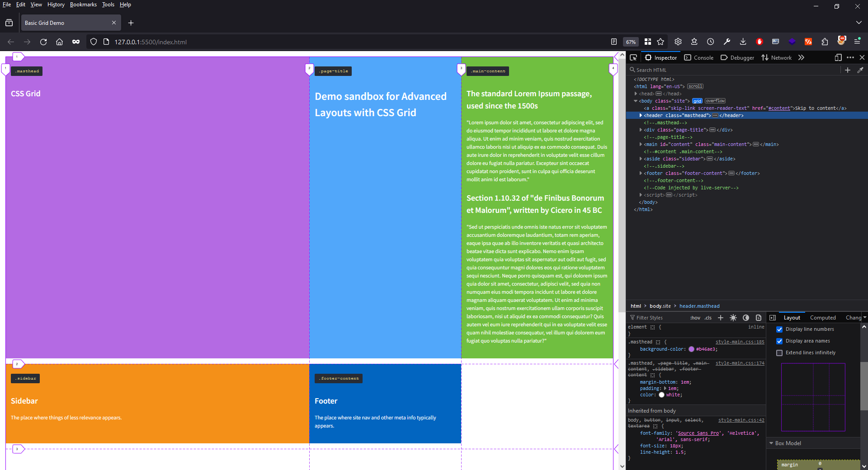Bookmark this page with the star icon
Screen dimensions: 868x470
(x=660, y=42)
